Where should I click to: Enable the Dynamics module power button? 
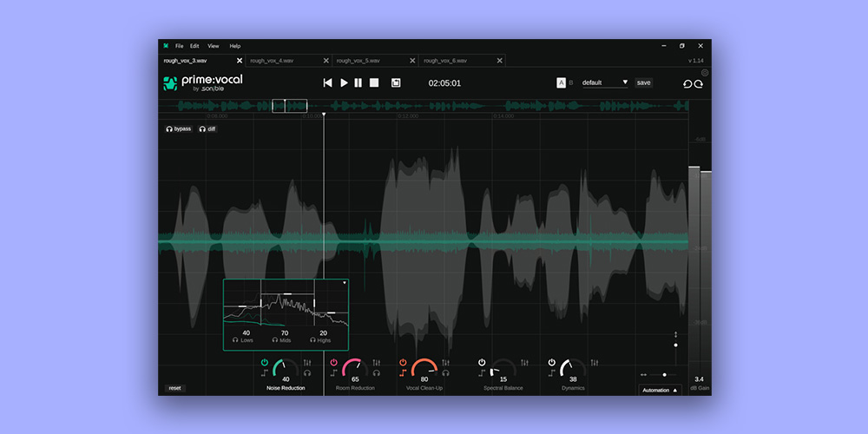pyautogui.click(x=551, y=361)
